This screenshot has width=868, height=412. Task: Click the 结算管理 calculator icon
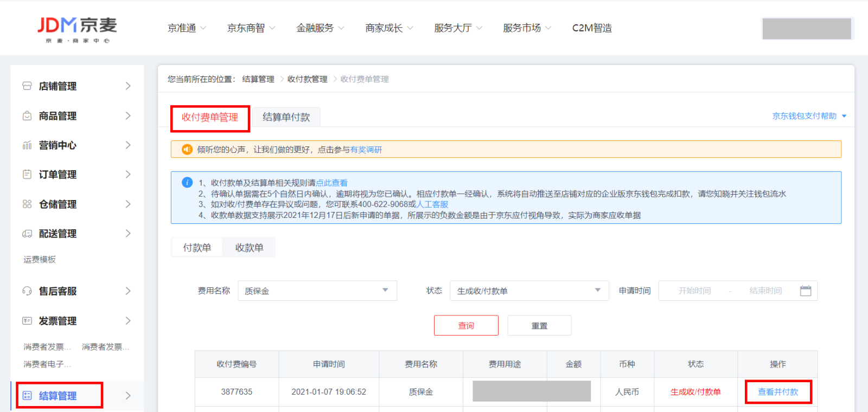[x=27, y=395]
